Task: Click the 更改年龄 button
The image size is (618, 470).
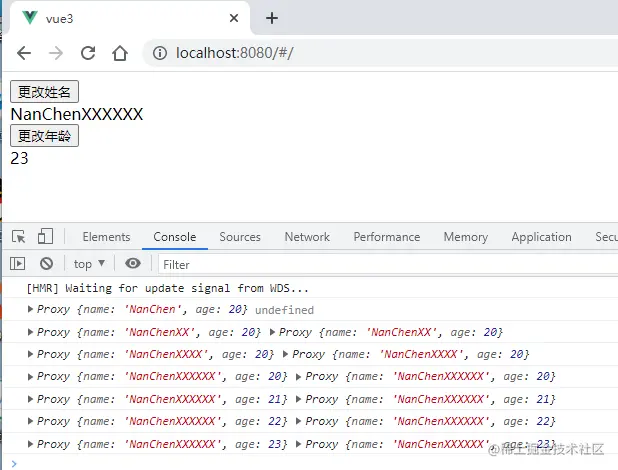Action: coord(44,136)
